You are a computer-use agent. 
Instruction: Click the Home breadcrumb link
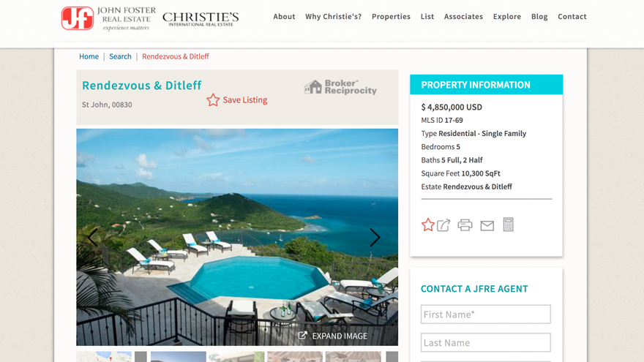click(89, 56)
